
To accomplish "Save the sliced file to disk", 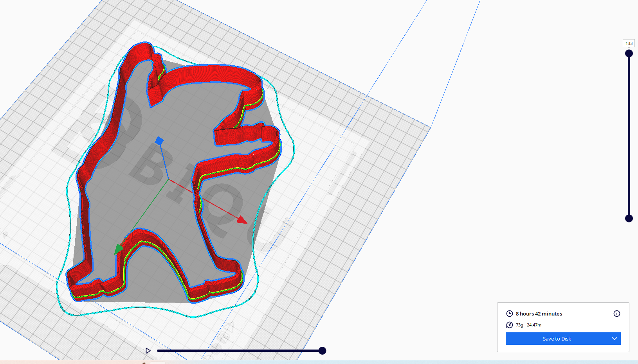I will pyautogui.click(x=557, y=339).
